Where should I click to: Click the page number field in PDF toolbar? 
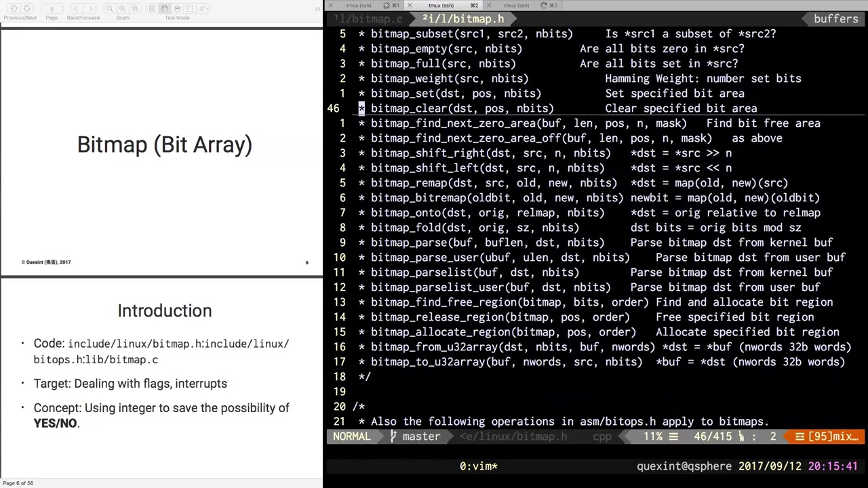coord(52,9)
